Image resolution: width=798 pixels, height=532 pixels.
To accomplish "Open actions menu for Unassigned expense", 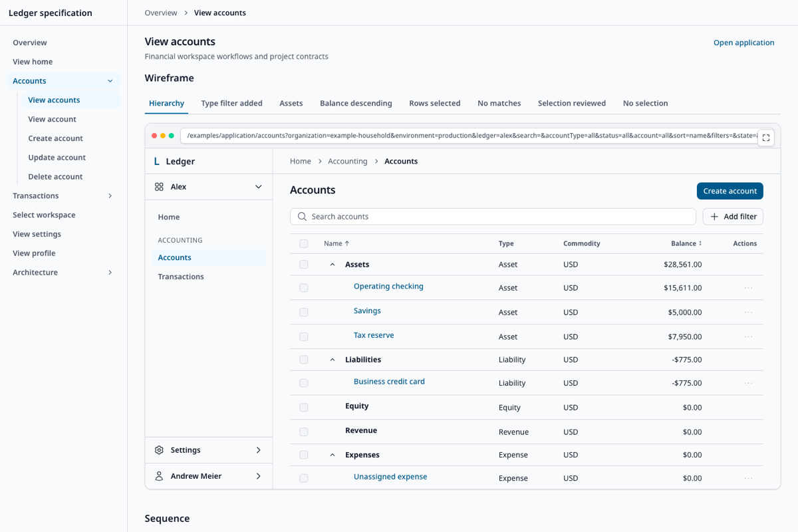I will [748, 478].
